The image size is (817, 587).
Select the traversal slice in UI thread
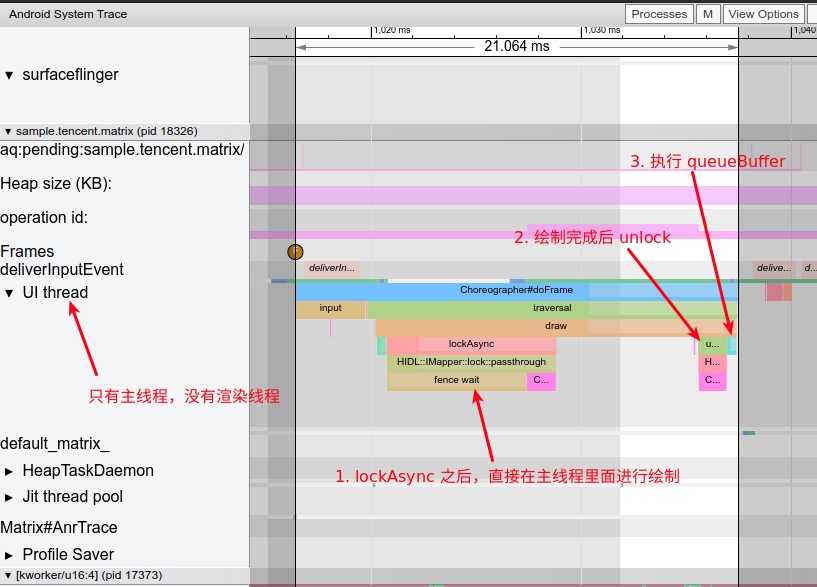[552, 309]
